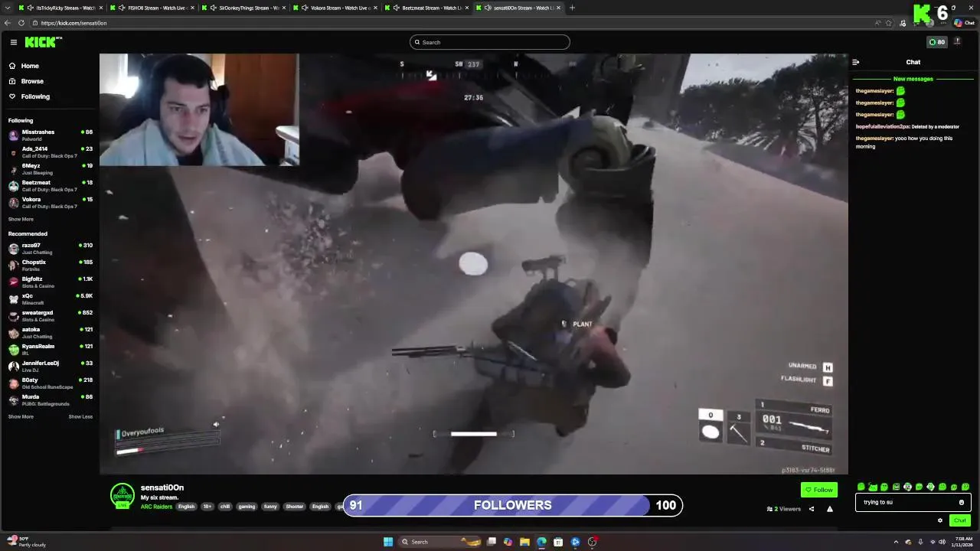Open 6Meyz channel in Following

(50, 169)
